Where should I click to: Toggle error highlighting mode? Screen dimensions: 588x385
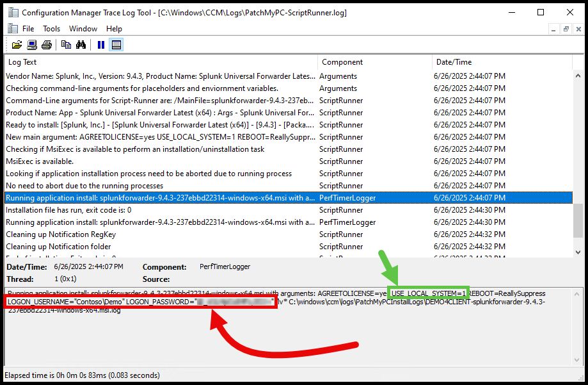115,44
